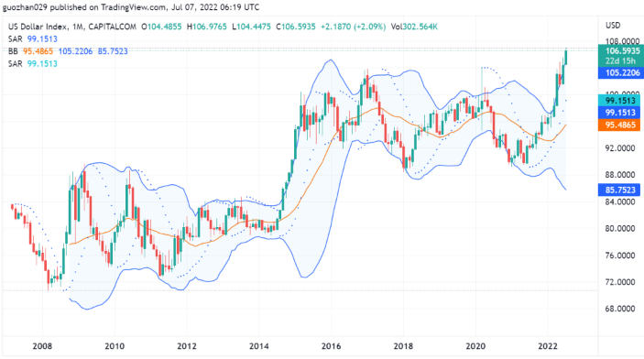644x359 pixels.
Task: Click the latest green candle at chart top
Action: (x=566, y=57)
